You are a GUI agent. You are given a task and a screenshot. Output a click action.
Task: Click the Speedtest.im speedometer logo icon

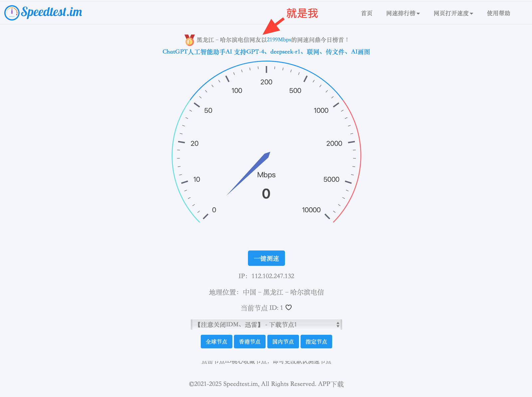click(x=12, y=13)
